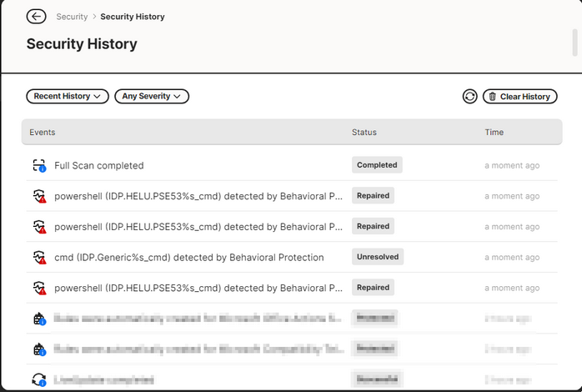
Task: Sort by the Events column header
Action: 43,133
